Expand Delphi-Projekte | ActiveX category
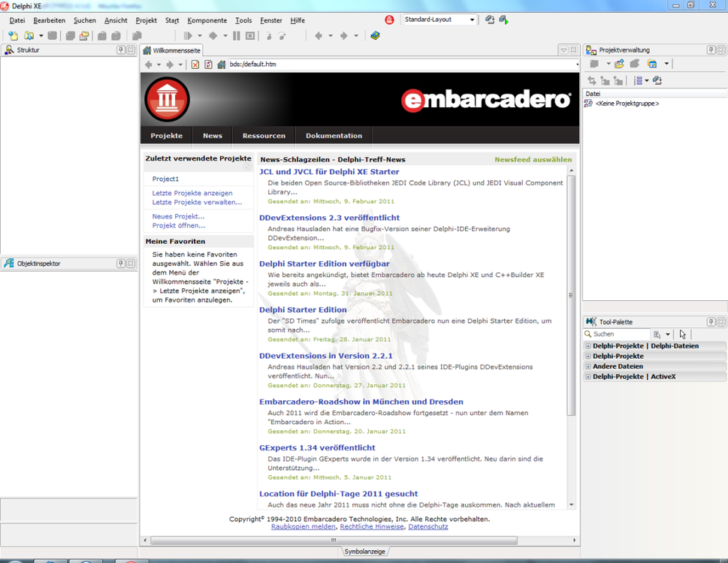This screenshot has height=563, width=728. (x=588, y=377)
